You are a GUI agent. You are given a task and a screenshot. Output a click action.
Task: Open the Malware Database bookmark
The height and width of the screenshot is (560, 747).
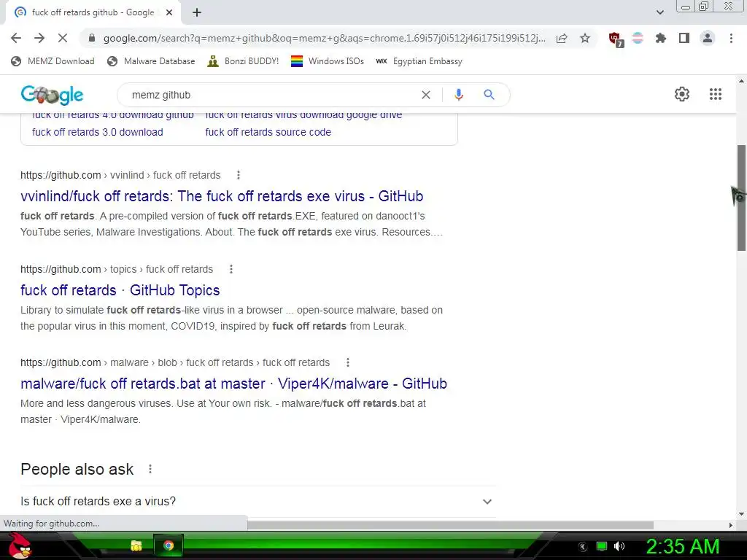[x=152, y=61]
